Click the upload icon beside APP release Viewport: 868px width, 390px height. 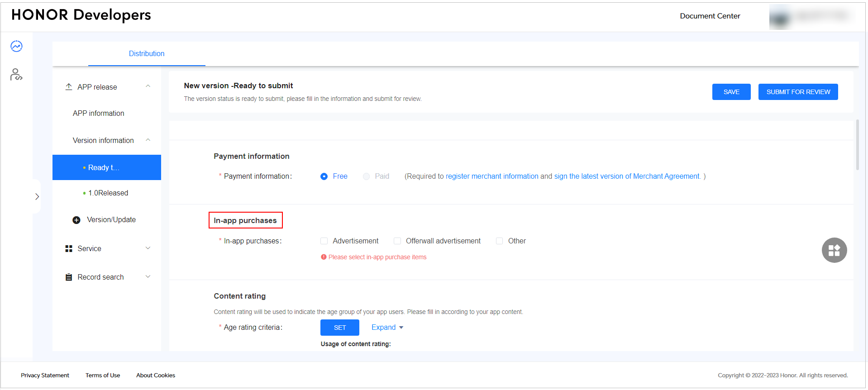click(x=69, y=86)
